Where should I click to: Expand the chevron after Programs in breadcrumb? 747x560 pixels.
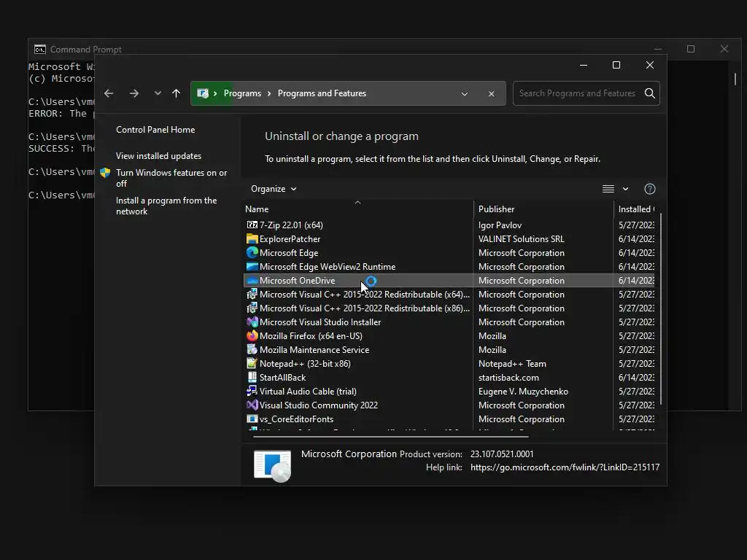point(269,93)
